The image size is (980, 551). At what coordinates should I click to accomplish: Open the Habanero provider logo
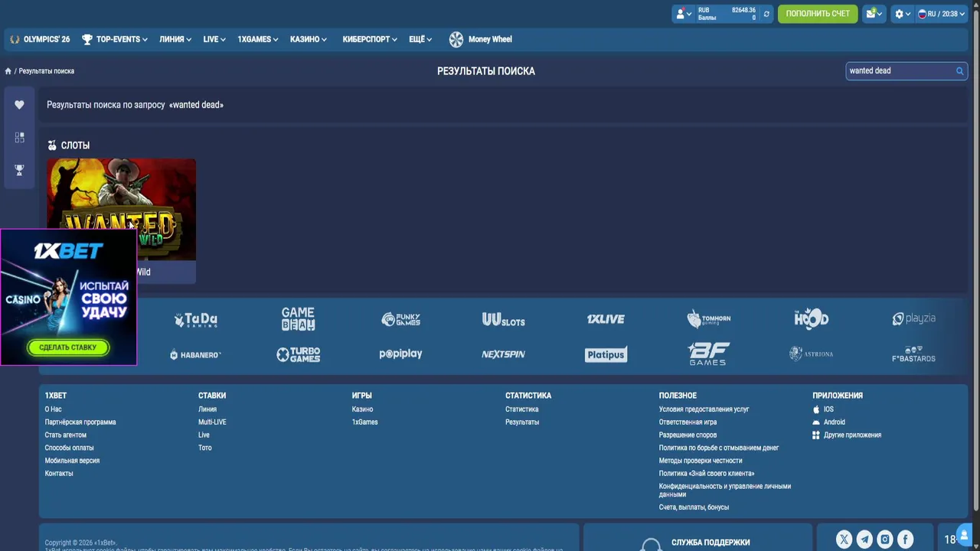coord(195,354)
